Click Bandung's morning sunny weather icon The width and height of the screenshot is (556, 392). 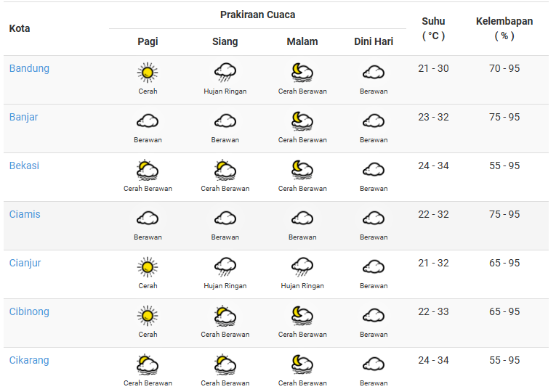pyautogui.click(x=148, y=72)
